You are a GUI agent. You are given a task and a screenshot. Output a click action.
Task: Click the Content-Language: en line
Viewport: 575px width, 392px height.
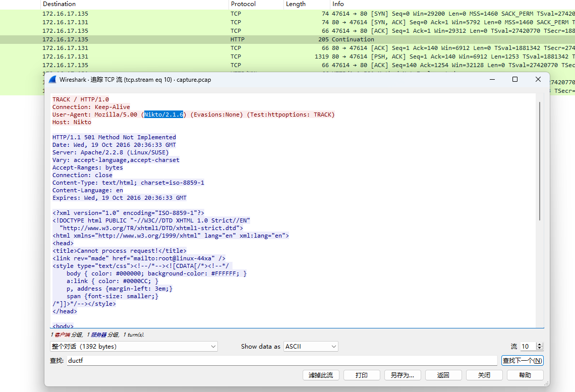click(88, 190)
